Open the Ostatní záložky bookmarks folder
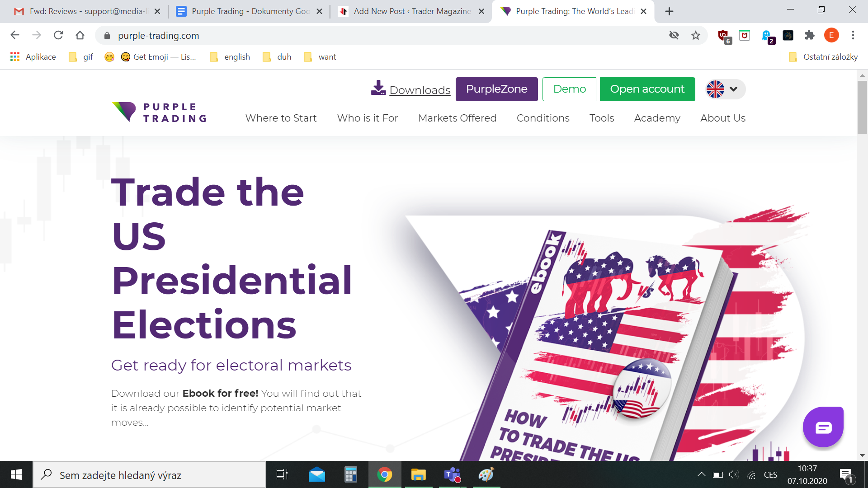The image size is (868, 488). click(x=823, y=57)
